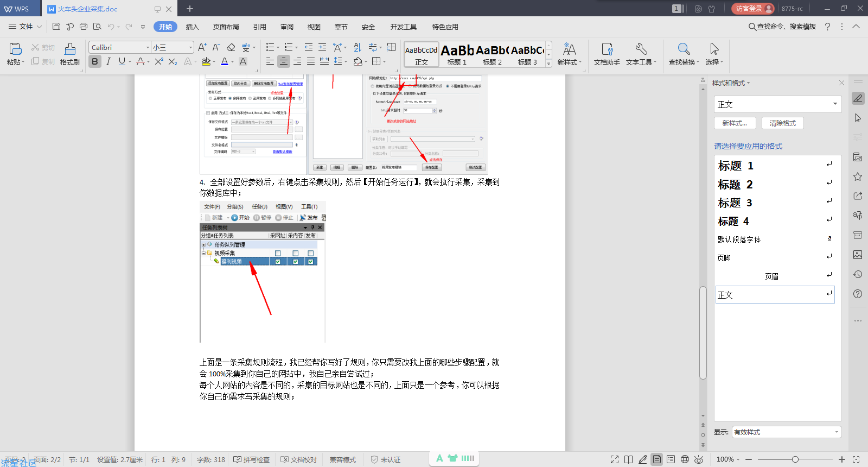868x467 pixels.
Task: Toggle spell check (拼写检查) in status bar
Action: (x=251, y=459)
